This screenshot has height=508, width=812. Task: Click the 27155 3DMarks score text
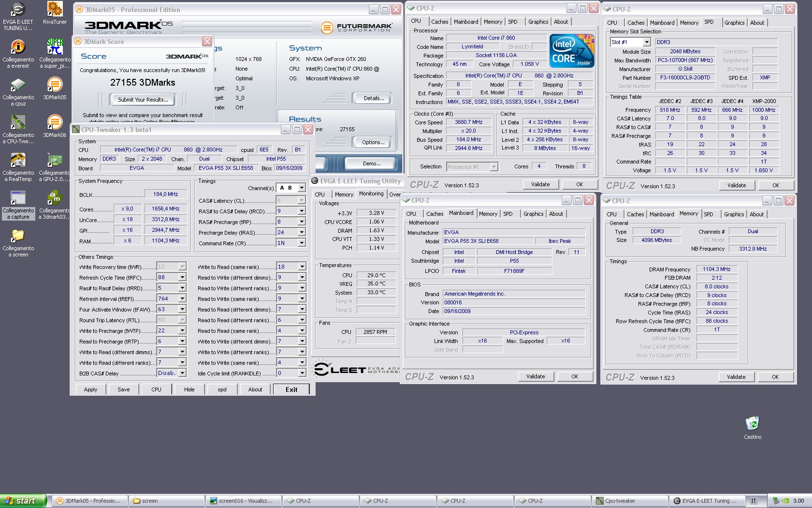143,83
